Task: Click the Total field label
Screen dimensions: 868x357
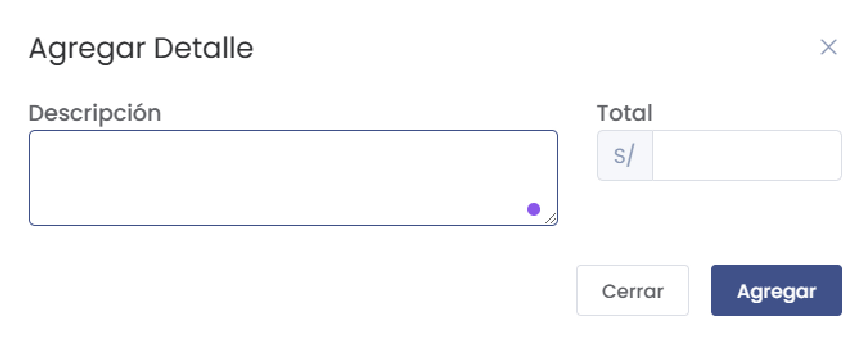Action: click(x=624, y=113)
